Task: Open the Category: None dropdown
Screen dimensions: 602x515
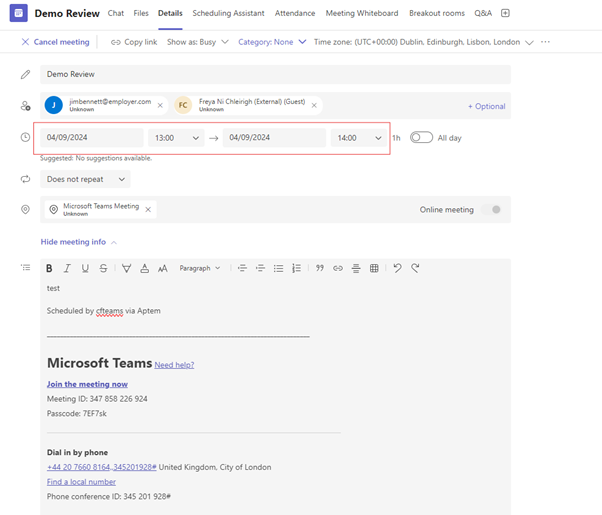Action: [272, 42]
